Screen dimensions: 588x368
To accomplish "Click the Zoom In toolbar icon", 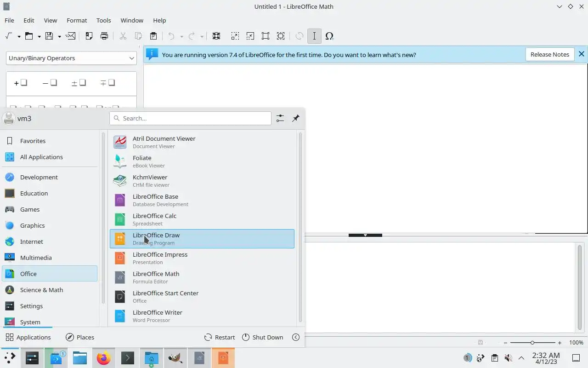I will (235, 36).
